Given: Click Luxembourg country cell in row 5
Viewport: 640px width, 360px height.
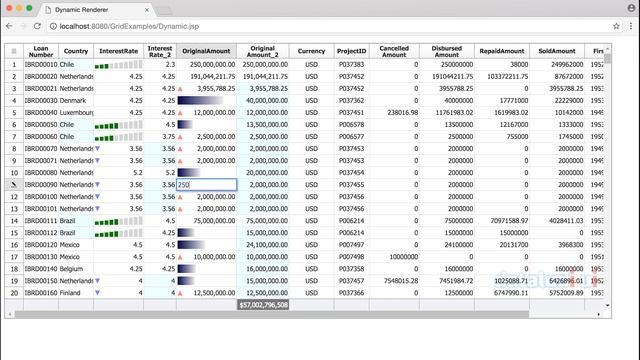Looking at the screenshot, I should point(76,113).
